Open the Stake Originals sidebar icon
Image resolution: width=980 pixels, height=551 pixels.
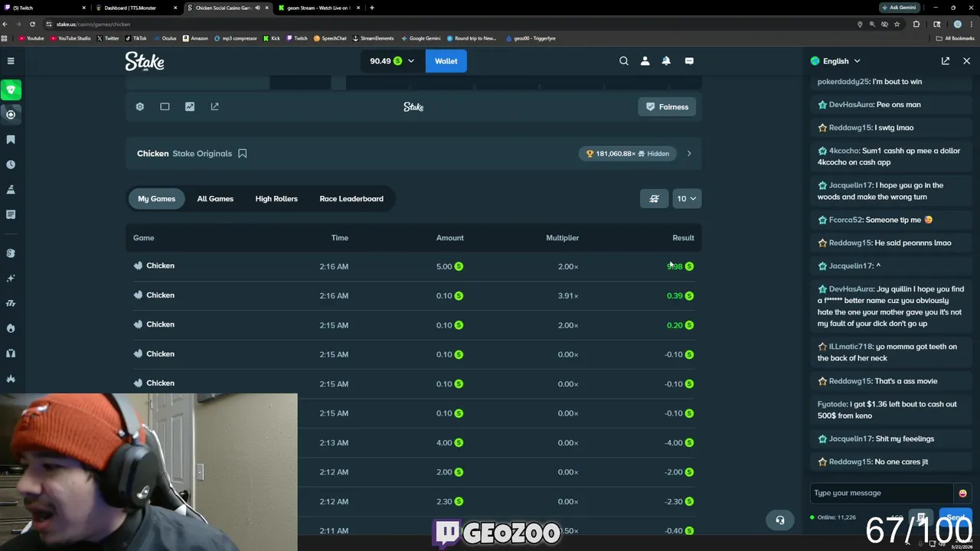(x=11, y=253)
